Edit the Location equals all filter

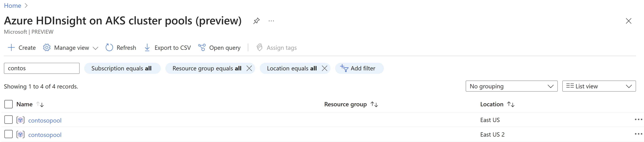(292, 68)
